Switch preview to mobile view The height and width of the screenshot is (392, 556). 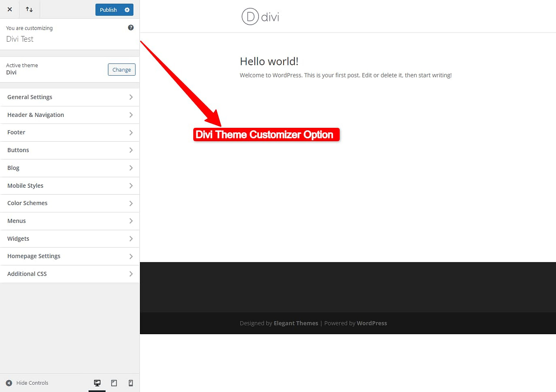pos(130,383)
